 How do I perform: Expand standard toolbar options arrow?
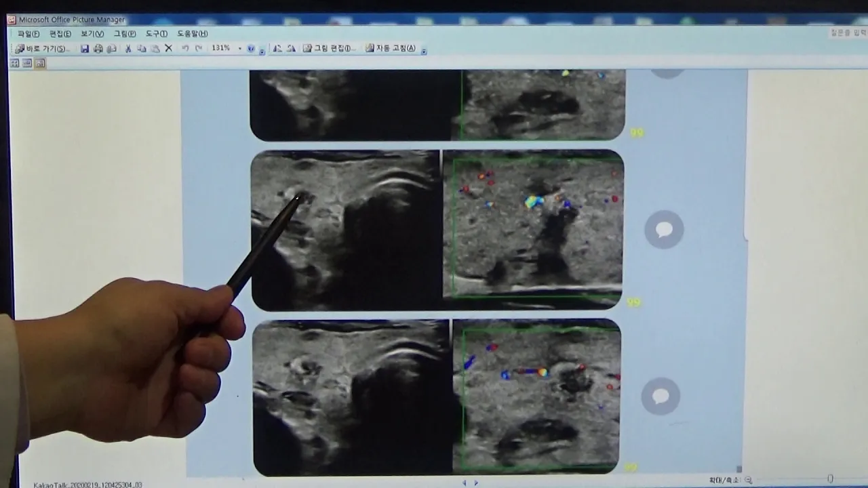point(262,51)
